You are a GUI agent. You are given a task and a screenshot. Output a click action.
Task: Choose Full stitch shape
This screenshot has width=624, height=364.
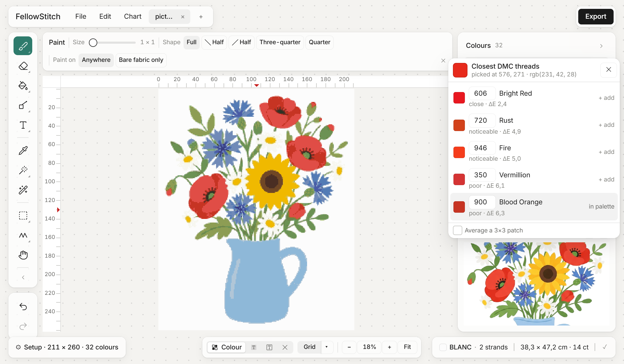pos(191,42)
